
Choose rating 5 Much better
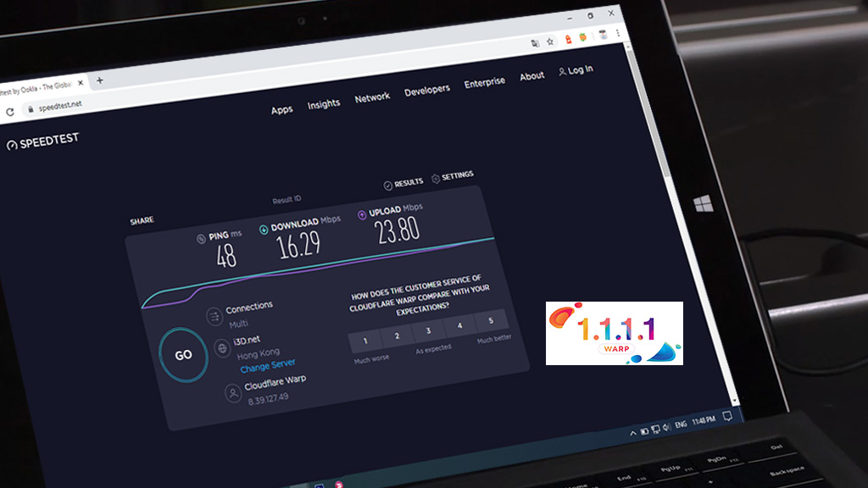pos(491,320)
